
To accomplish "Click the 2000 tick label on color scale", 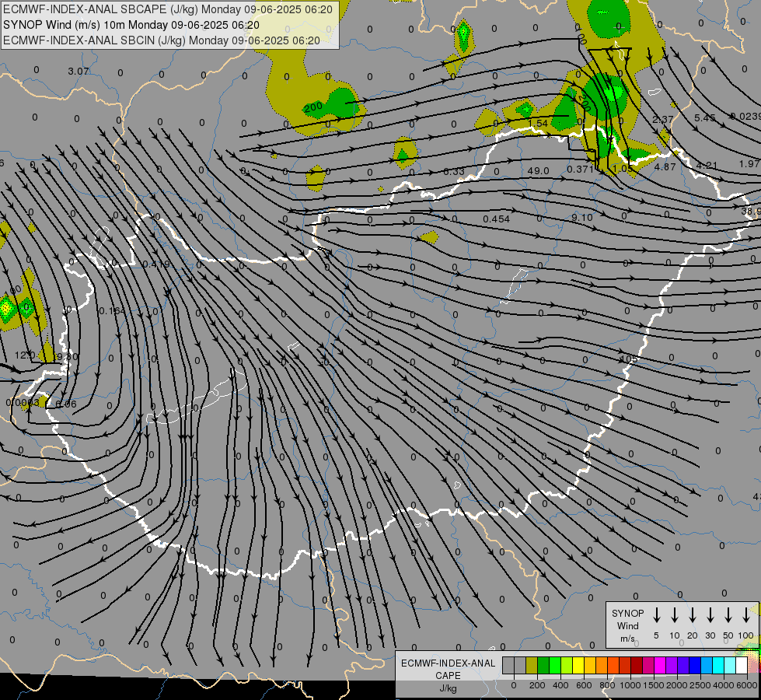I will [x=676, y=685].
